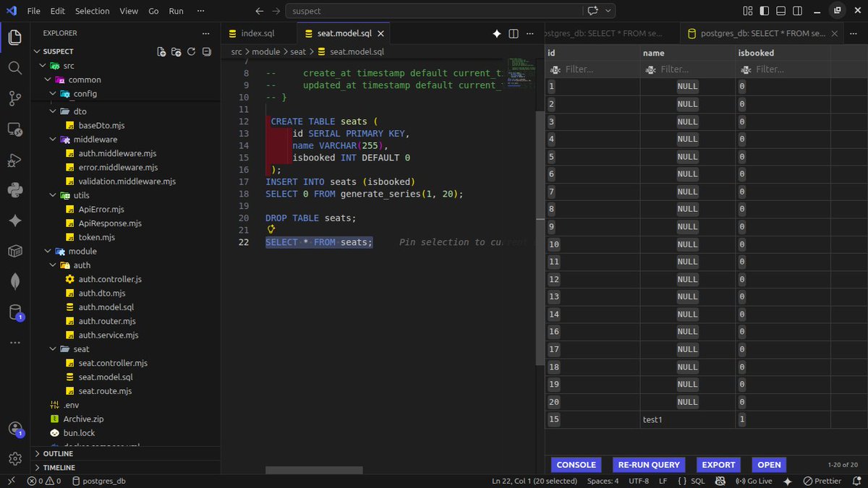This screenshot has height=488, width=868.
Task: Show additional views via activity bar ellipsis
Action: [x=15, y=342]
